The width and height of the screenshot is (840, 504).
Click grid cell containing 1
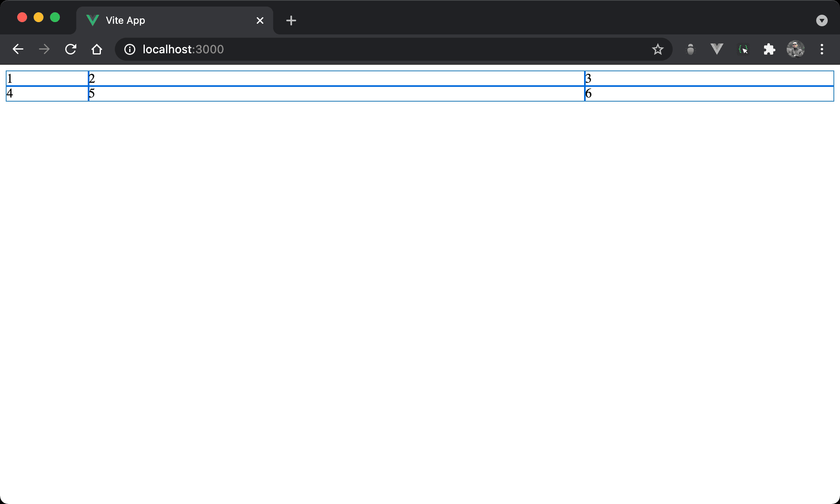(47, 78)
